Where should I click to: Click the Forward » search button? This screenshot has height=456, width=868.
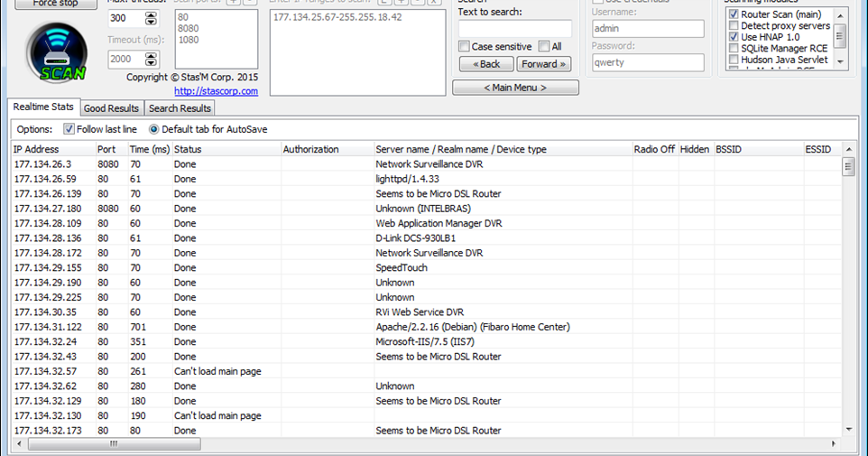click(543, 64)
